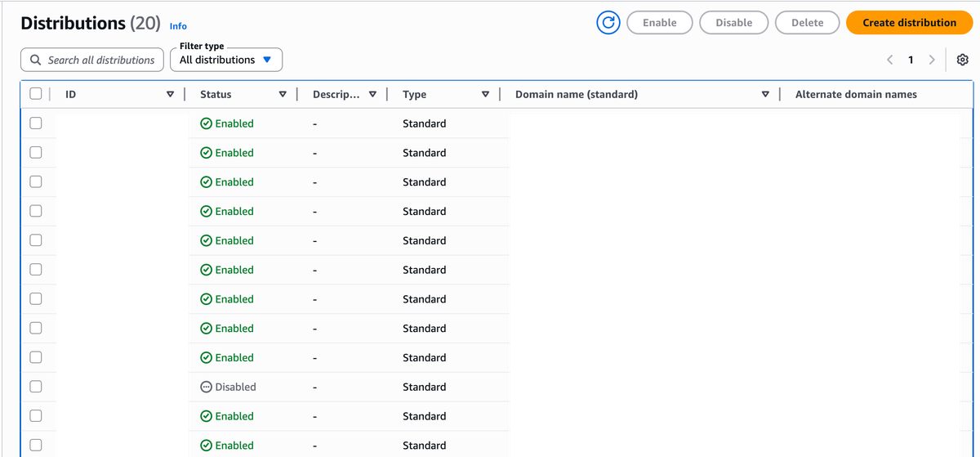980x457 pixels.
Task: Open table preferences gear icon
Action: click(x=962, y=60)
